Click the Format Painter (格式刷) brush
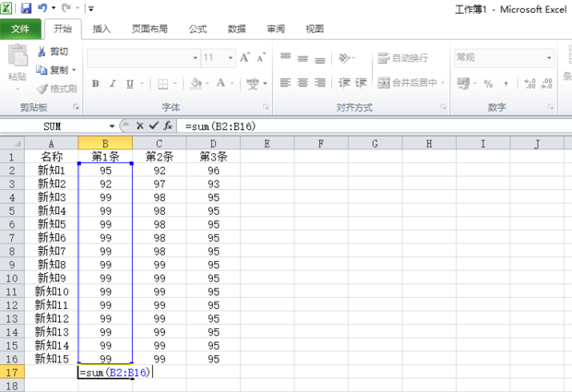 point(56,89)
